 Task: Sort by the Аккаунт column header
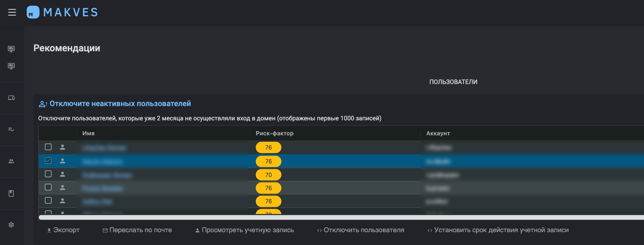point(438,133)
